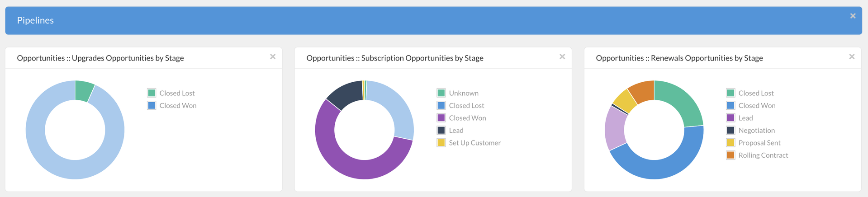Toggle Closed Lost legend in Upgrades chart
The image size is (868, 197).
[x=177, y=93]
